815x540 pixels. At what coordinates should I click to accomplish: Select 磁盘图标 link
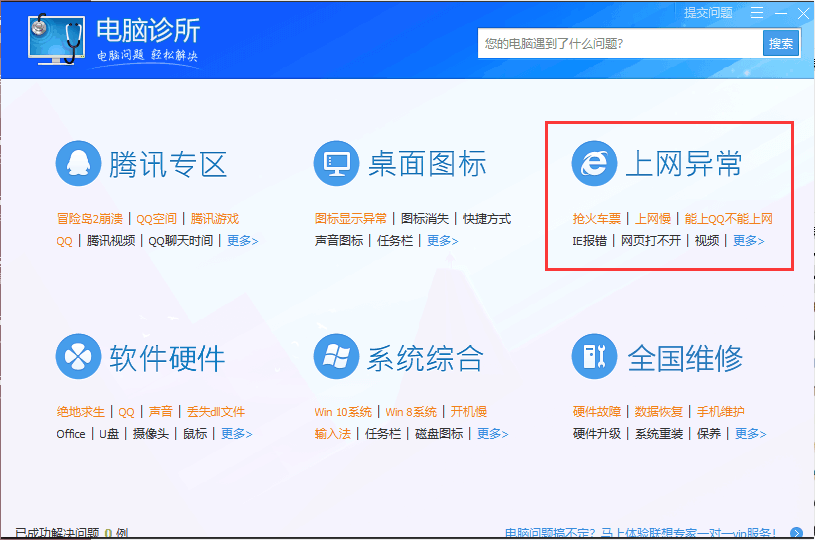click(439, 434)
